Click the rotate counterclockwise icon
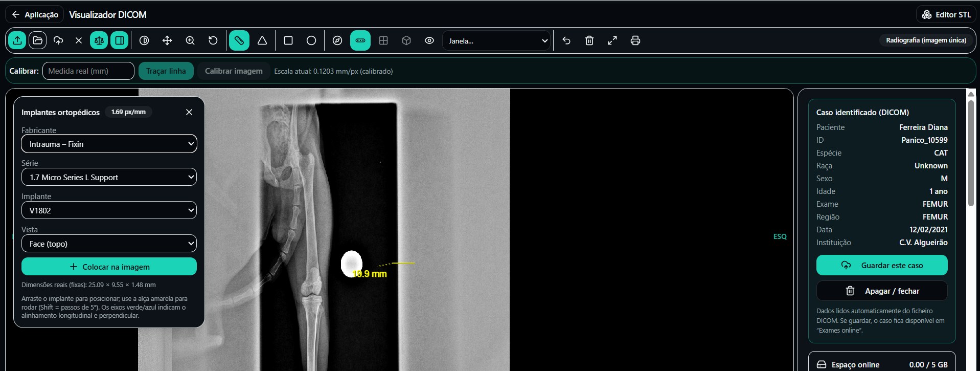The width and height of the screenshot is (980, 371). point(213,40)
